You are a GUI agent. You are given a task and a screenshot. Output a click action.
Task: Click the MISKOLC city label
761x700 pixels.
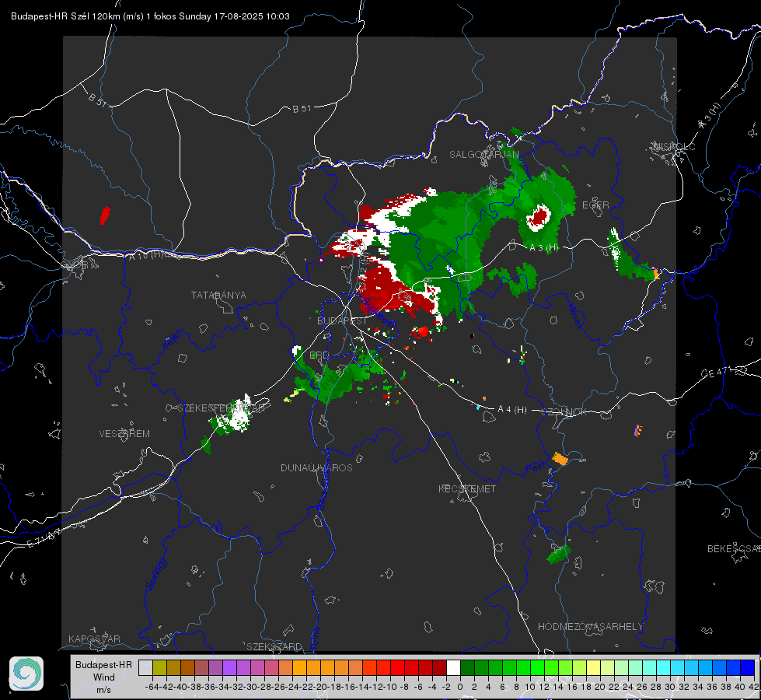675,146
